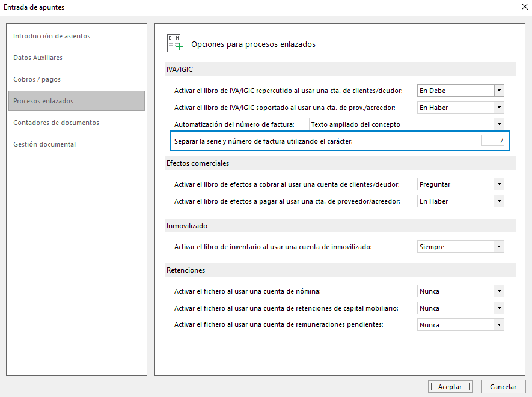This screenshot has height=397, width=532.
Task: Switch to Gestión documental section
Action: tap(44, 144)
